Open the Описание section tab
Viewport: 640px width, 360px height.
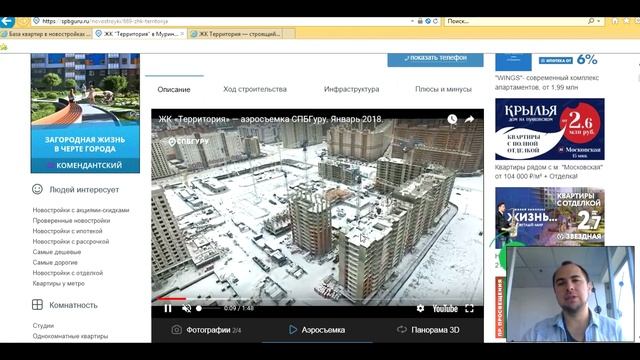(x=174, y=89)
